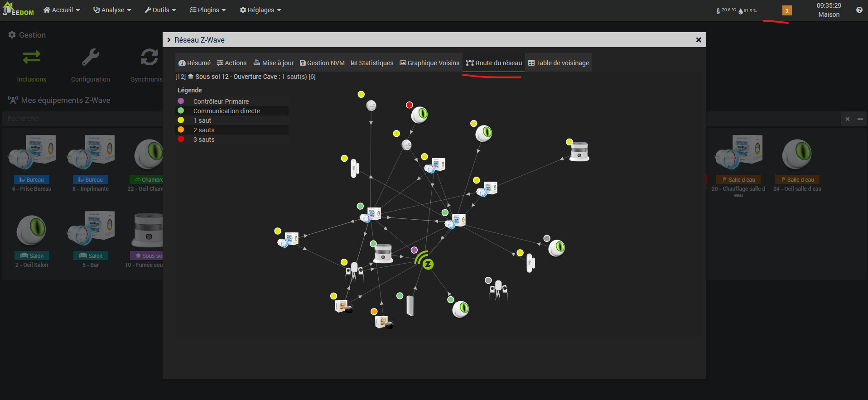Open Inclusions in the Gestion section
This screenshot has width=868, height=400.
(32, 66)
